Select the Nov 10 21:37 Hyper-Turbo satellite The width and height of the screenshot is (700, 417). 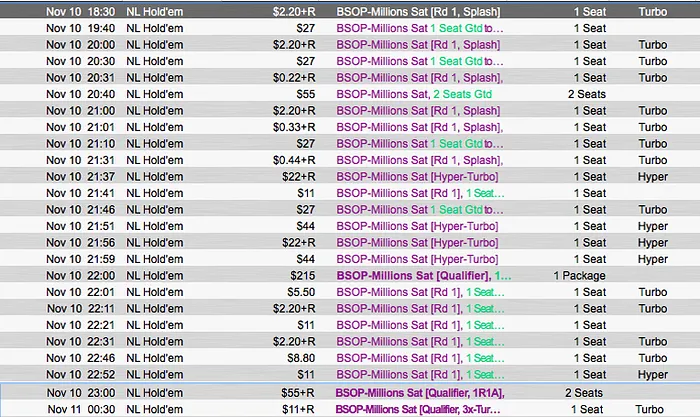pyautogui.click(x=350, y=177)
